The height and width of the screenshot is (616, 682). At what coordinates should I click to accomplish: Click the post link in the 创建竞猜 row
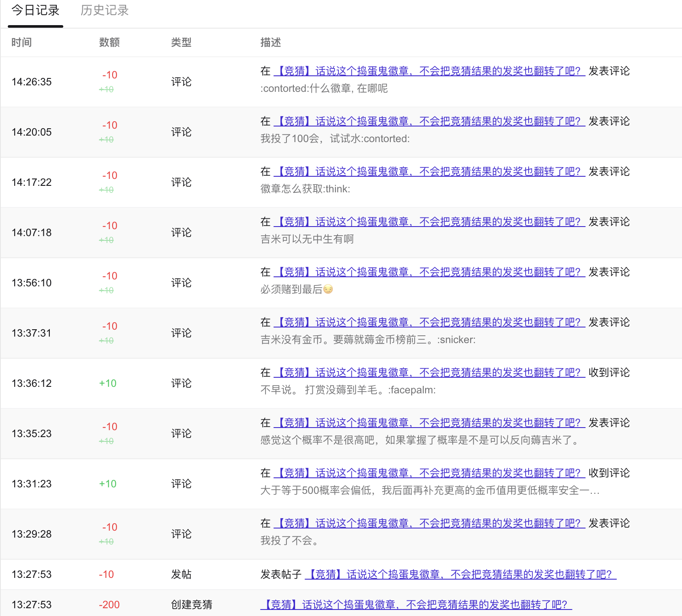point(416,605)
